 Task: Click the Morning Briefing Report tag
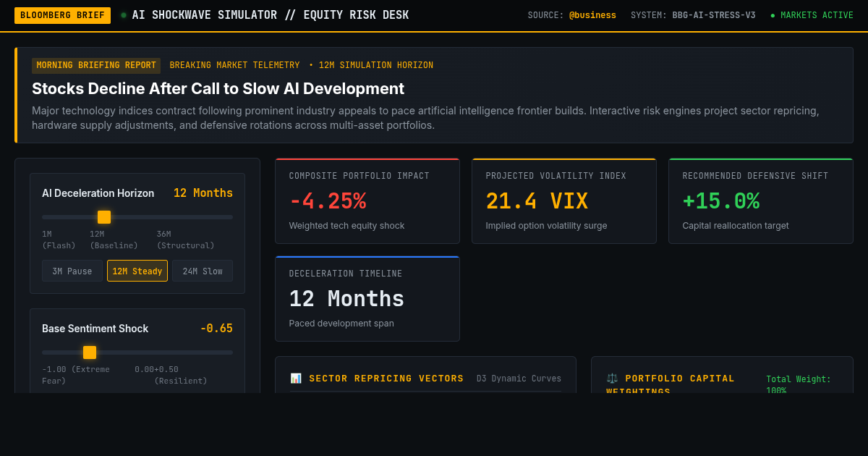[x=96, y=65]
